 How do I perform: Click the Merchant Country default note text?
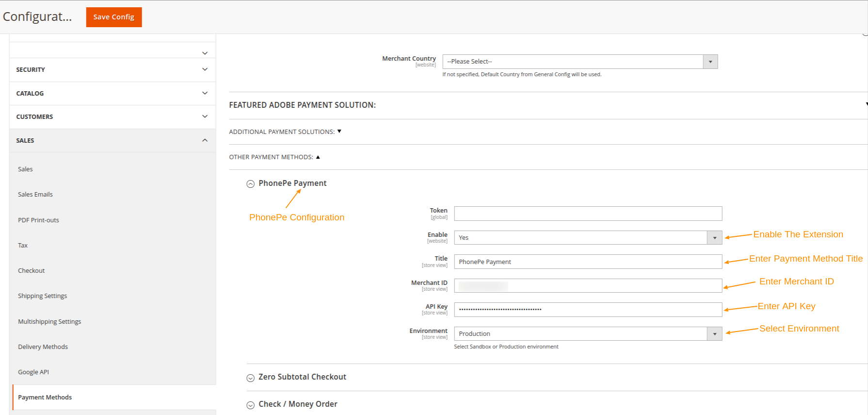[x=522, y=75]
